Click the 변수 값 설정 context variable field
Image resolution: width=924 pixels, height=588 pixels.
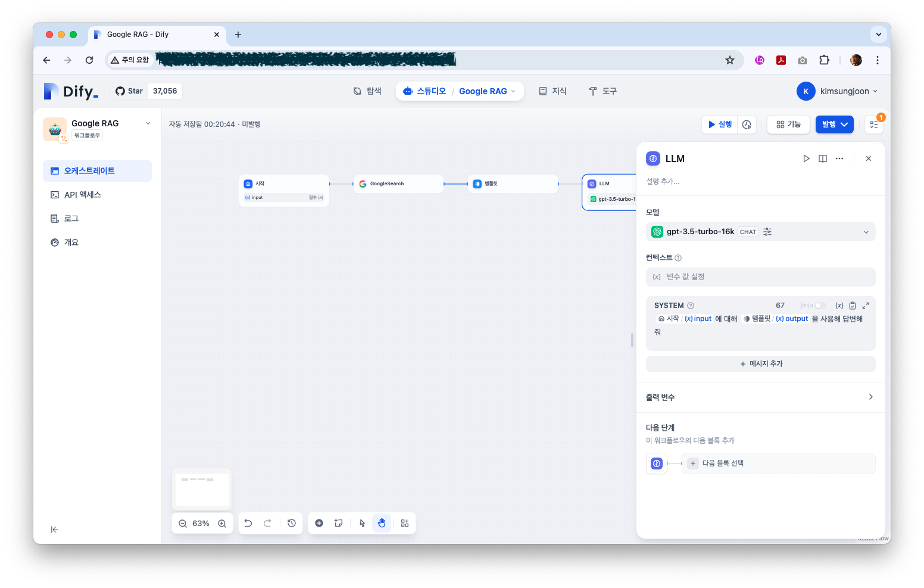click(760, 277)
